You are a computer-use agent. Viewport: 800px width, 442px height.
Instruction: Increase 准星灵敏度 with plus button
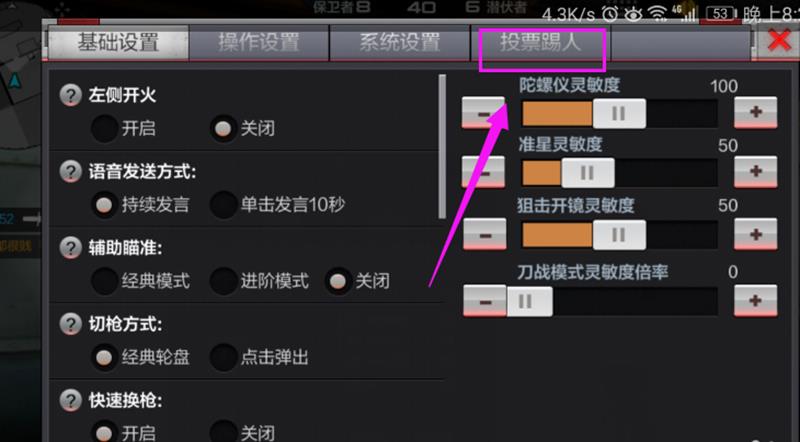tap(756, 171)
